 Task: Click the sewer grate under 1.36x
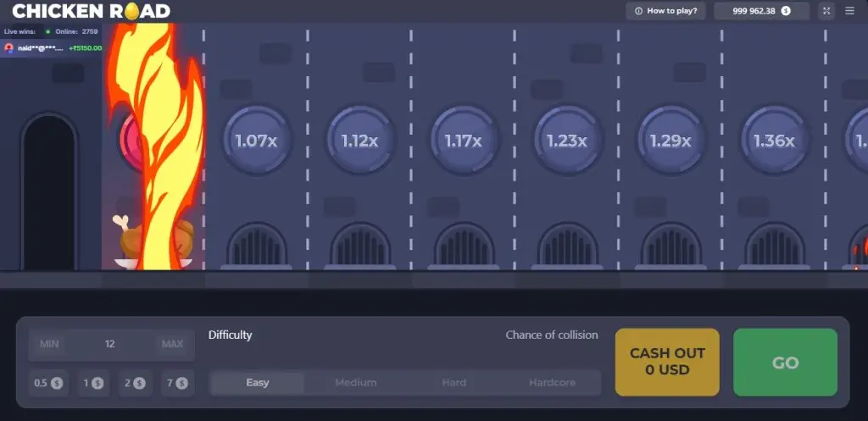tap(775, 246)
